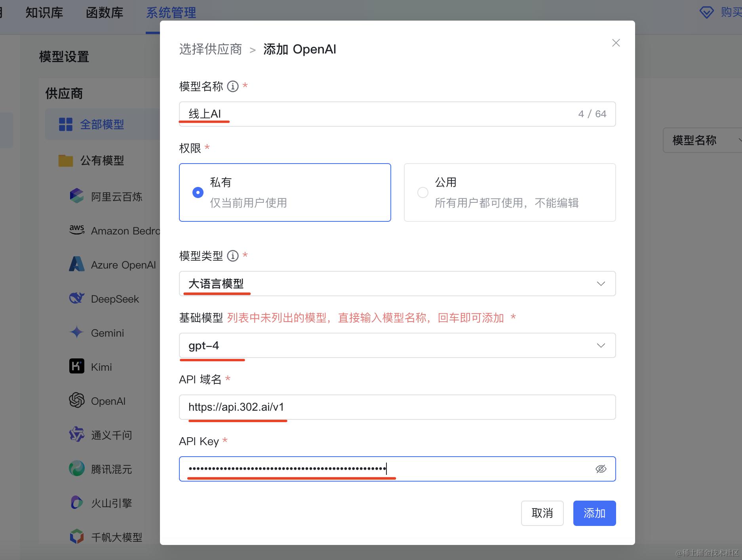
Task: Select Kimi provider text
Action: [x=101, y=367]
